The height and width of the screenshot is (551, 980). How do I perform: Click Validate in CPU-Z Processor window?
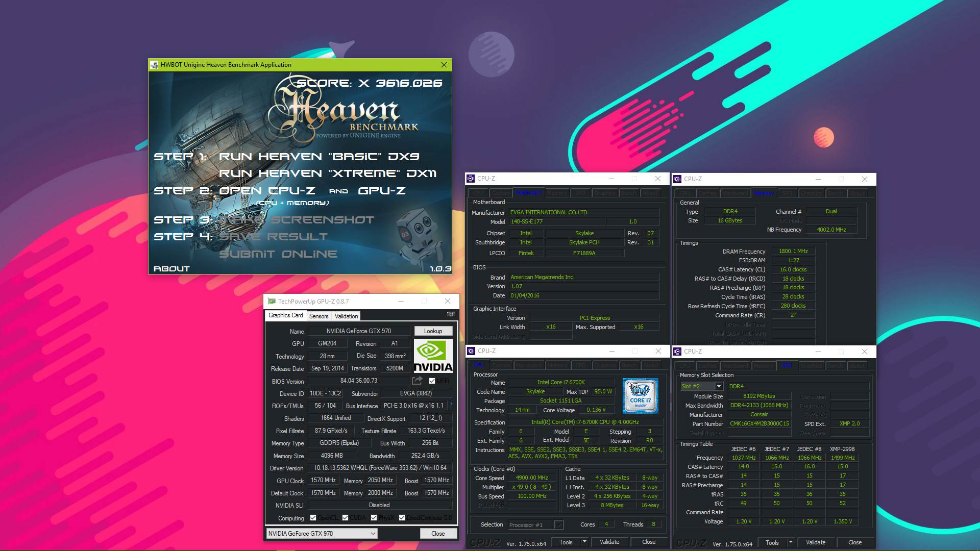pyautogui.click(x=609, y=542)
